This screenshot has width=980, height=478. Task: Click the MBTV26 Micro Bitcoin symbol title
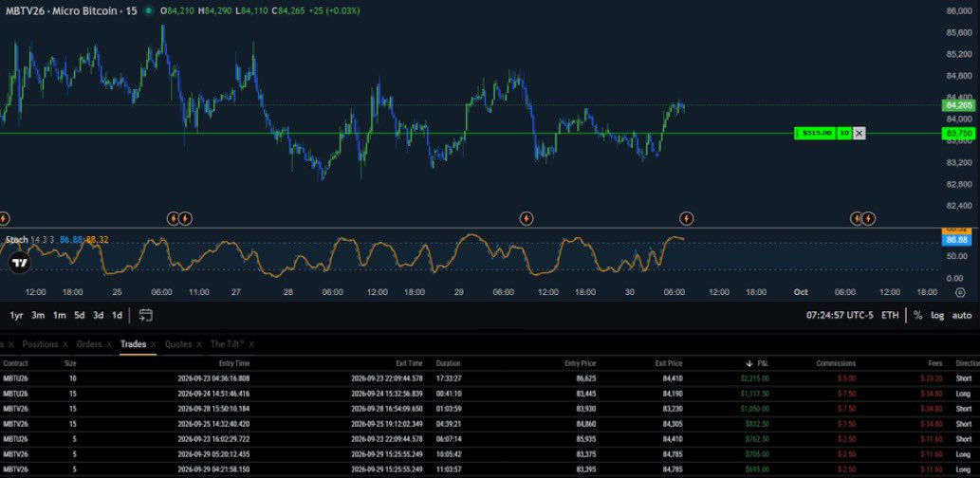[x=71, y=10]
